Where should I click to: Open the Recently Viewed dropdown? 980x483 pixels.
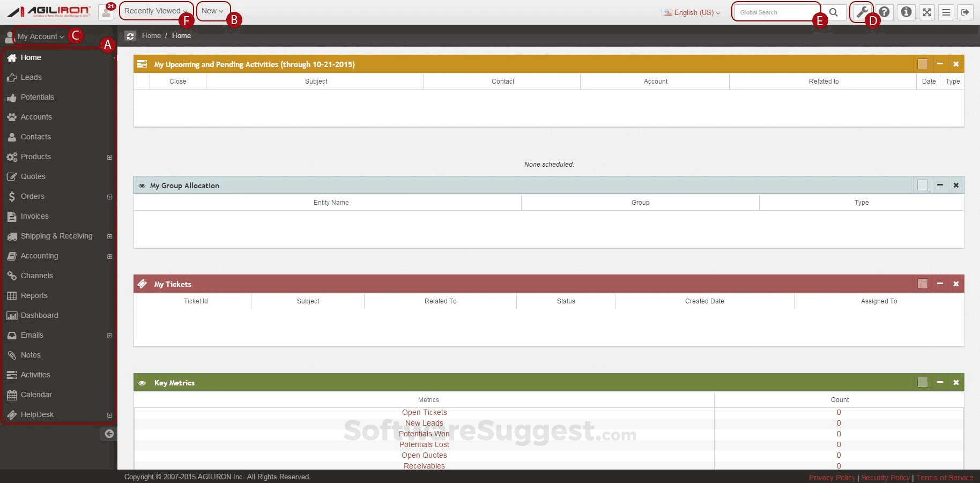[155, 10]
